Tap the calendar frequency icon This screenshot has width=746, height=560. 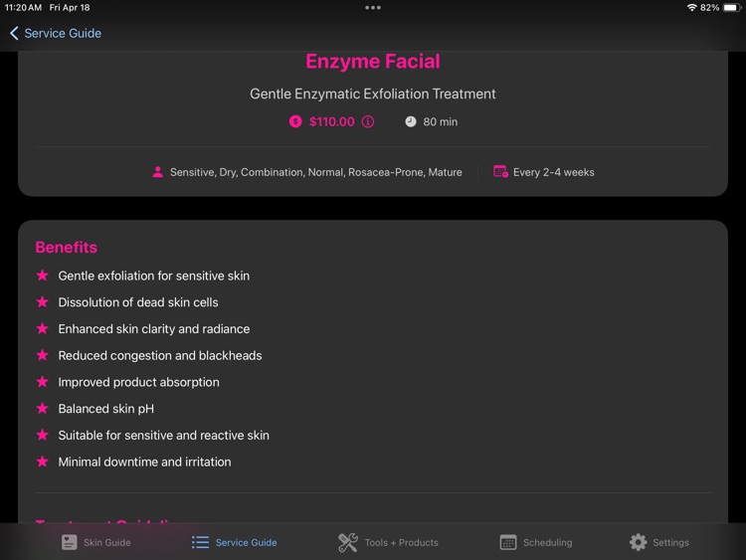point(500,172)
